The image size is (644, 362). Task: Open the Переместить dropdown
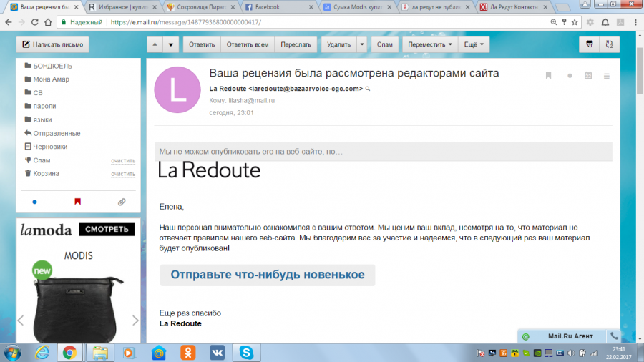pyautogui.click(x=431, y=44)
